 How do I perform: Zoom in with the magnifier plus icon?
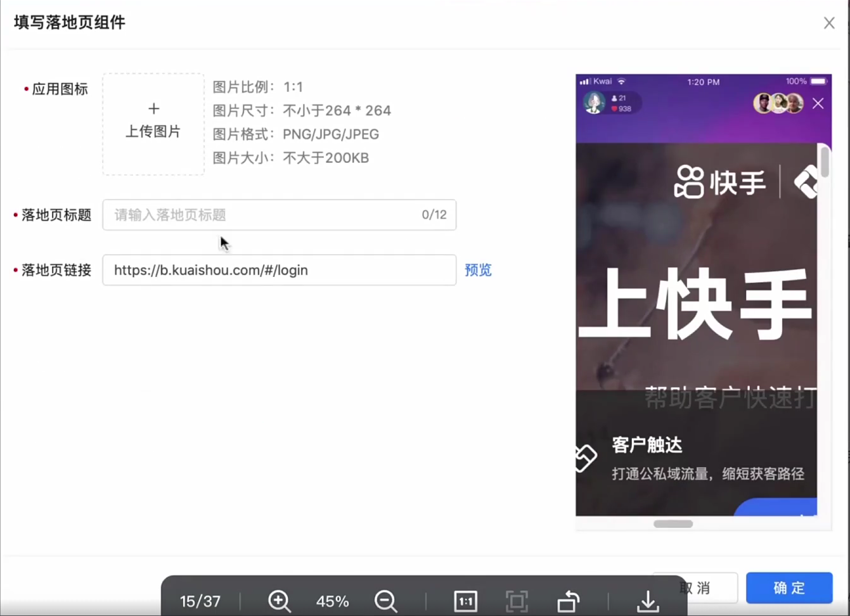280,601
